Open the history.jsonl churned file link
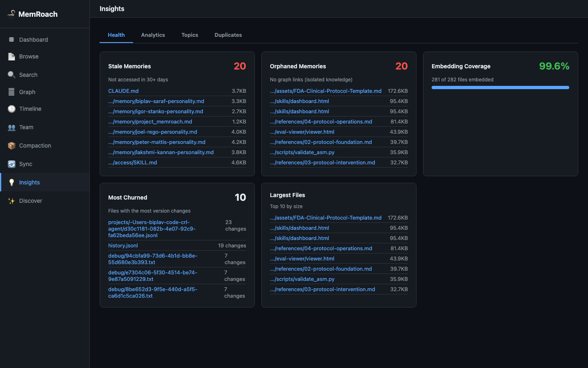Viewport: 588px width, 368px height. (x=123, y=245)
